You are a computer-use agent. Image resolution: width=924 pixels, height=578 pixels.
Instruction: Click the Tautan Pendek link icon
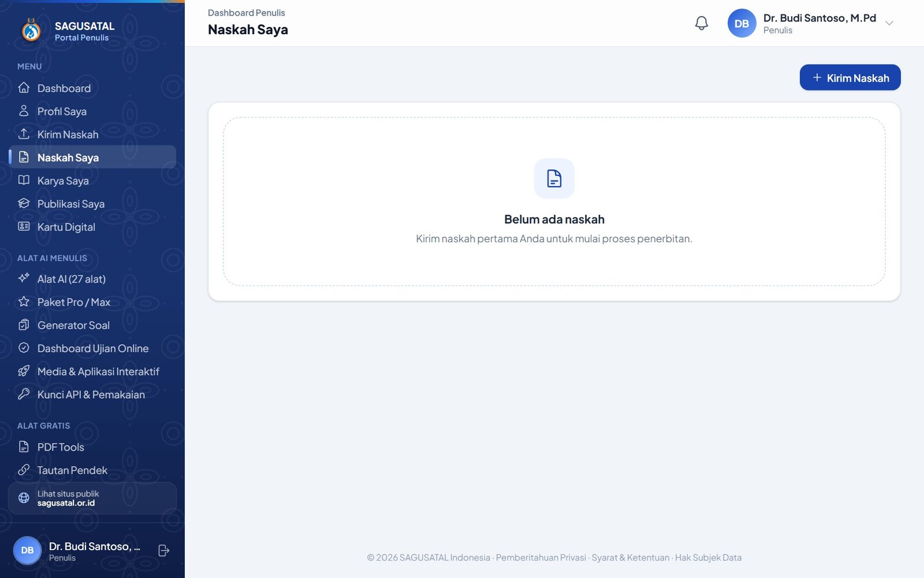[24, 470]
